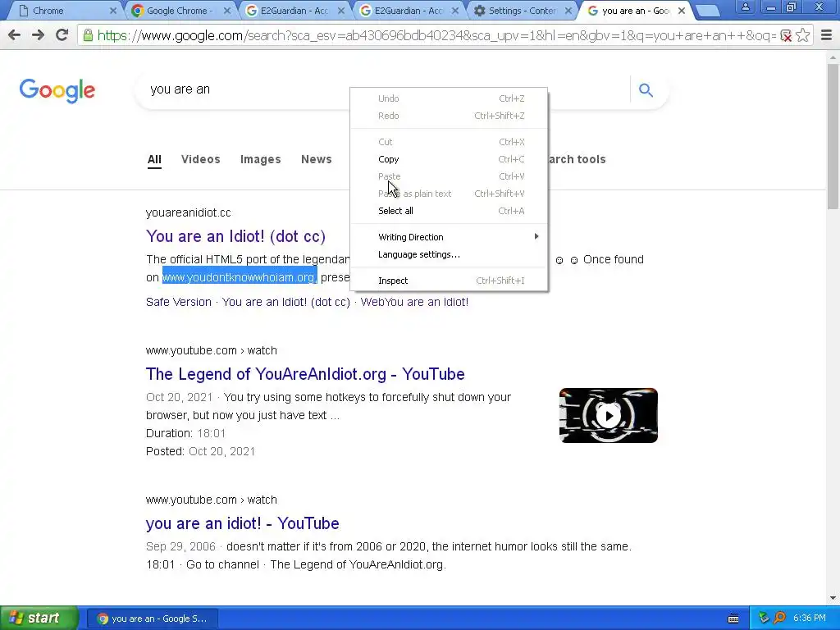Choose Copy from the context menu
Viewport: 840px width, 630px height.
pyautogui.click(x=449, y=159)
